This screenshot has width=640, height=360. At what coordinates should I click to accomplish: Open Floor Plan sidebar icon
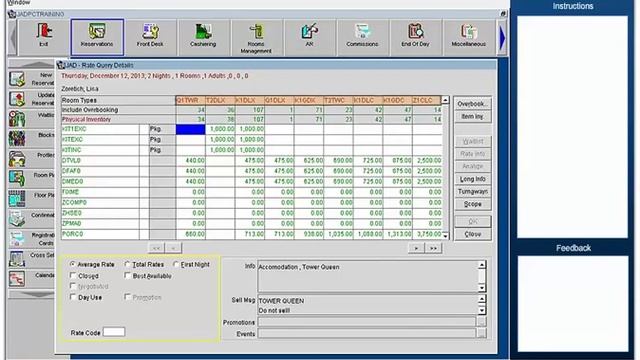pyautogui.click(x=17, y=199)
